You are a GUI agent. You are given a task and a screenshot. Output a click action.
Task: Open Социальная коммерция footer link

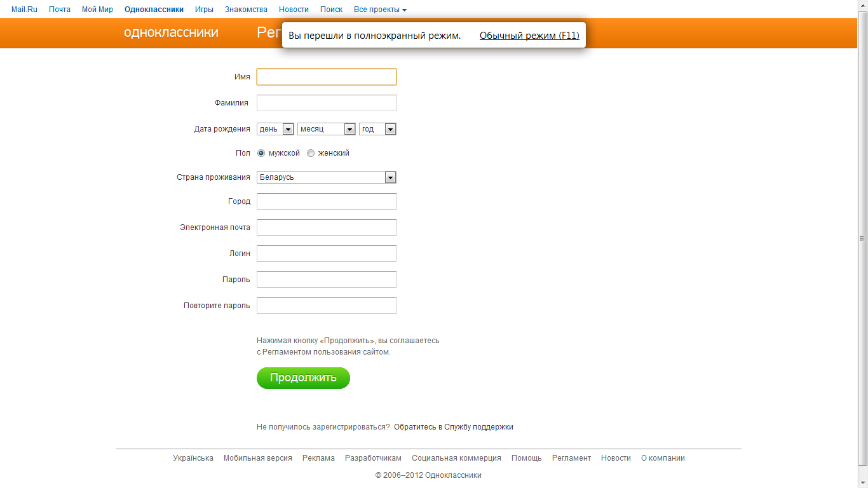click(456, 458)
